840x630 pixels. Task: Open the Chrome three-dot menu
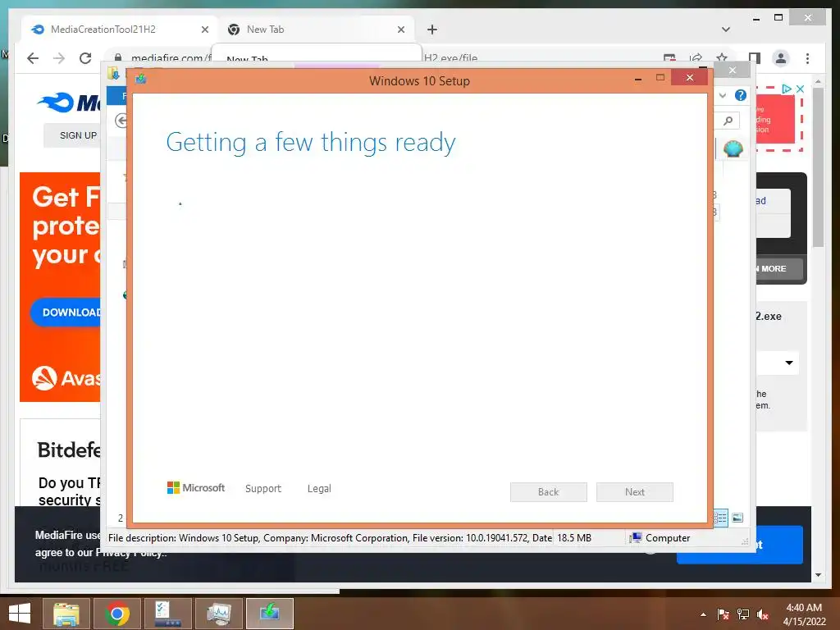pyautogui.click(x=807, y=58)
